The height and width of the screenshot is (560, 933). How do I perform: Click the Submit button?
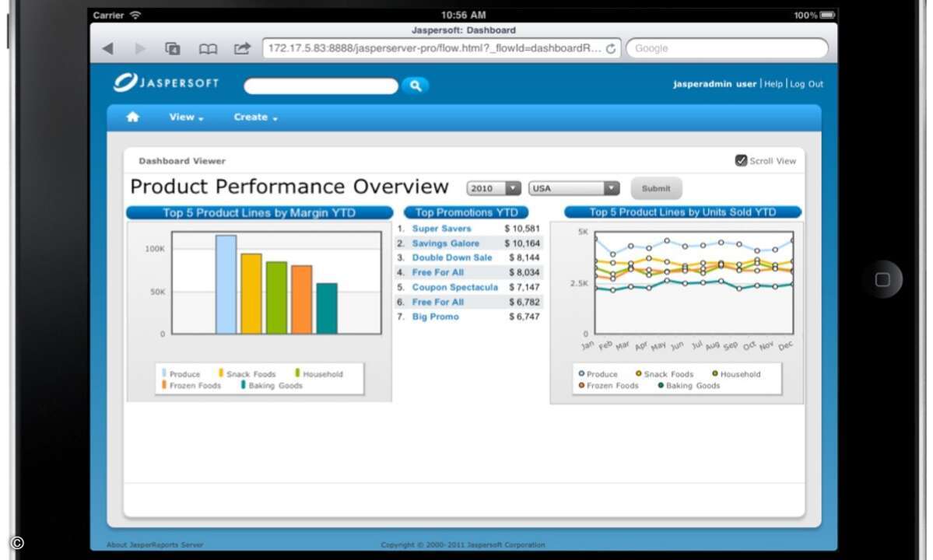click(x=656, y=188)
